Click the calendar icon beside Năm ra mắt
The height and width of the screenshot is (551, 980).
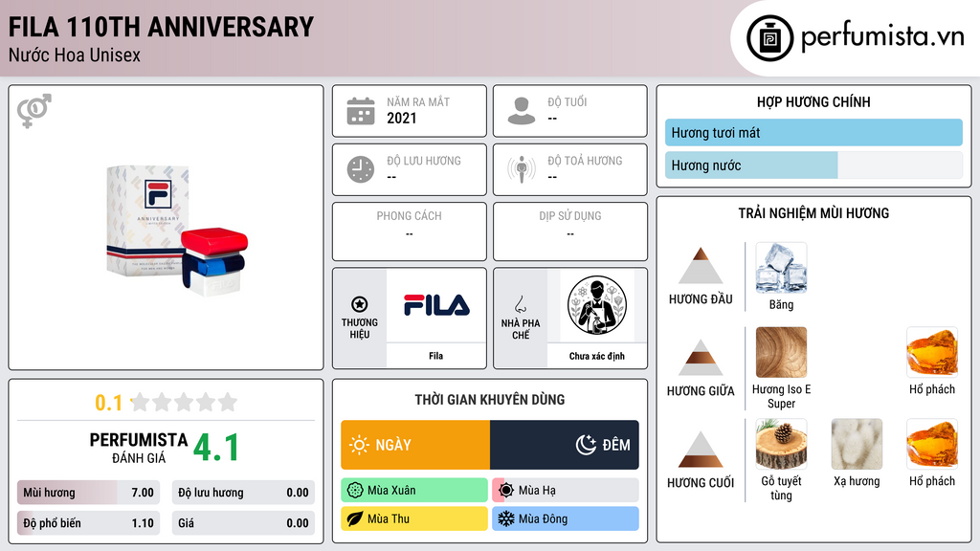point(361,111)
